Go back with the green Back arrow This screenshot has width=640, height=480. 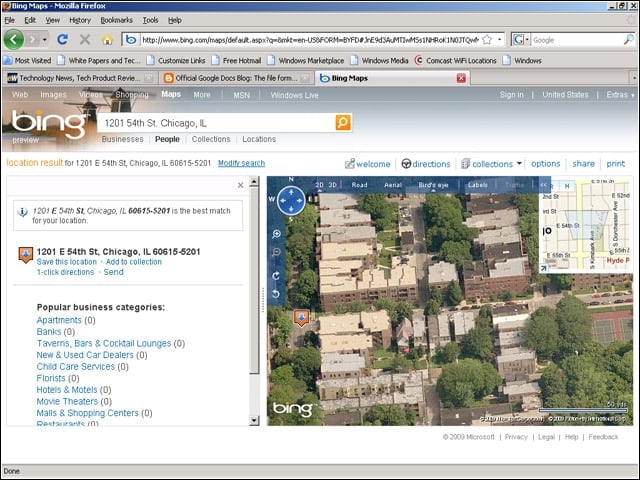pyautogui.click(x=13, y=40)
